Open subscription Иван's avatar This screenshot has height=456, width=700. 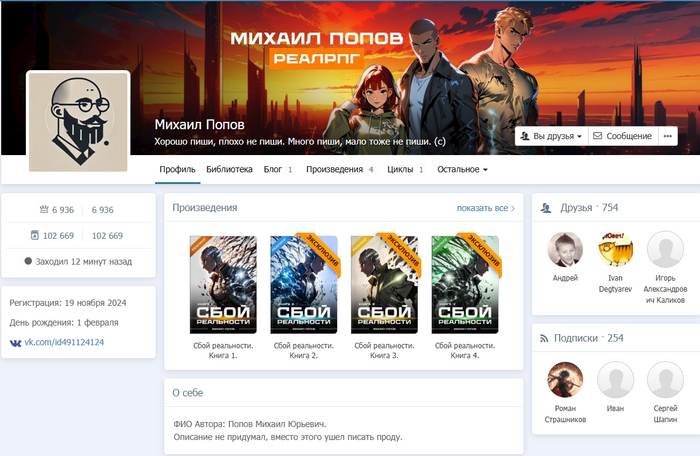click(615, 380)
